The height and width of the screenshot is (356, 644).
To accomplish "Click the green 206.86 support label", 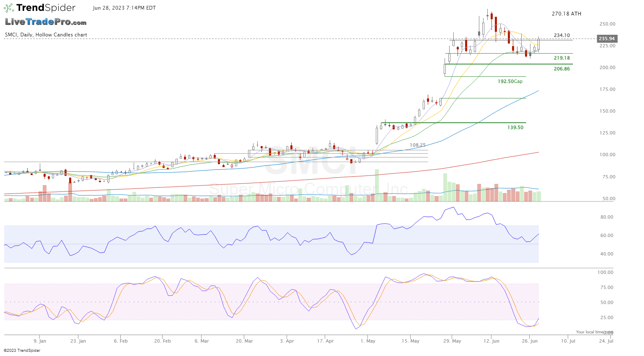I will coord(562,69).
